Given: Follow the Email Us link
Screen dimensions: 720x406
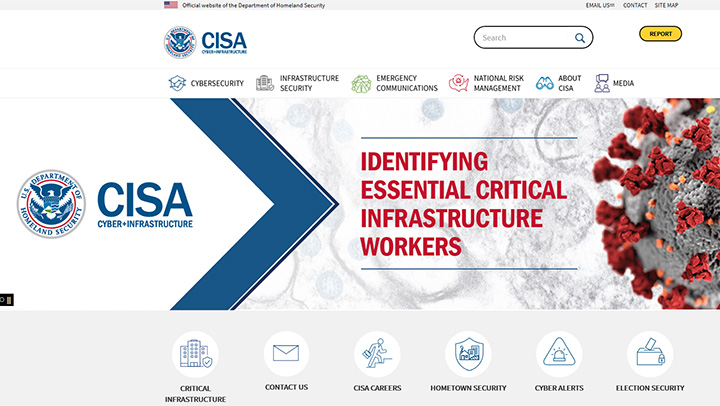Looking at the screenshot, I should [x=599, y=5].
